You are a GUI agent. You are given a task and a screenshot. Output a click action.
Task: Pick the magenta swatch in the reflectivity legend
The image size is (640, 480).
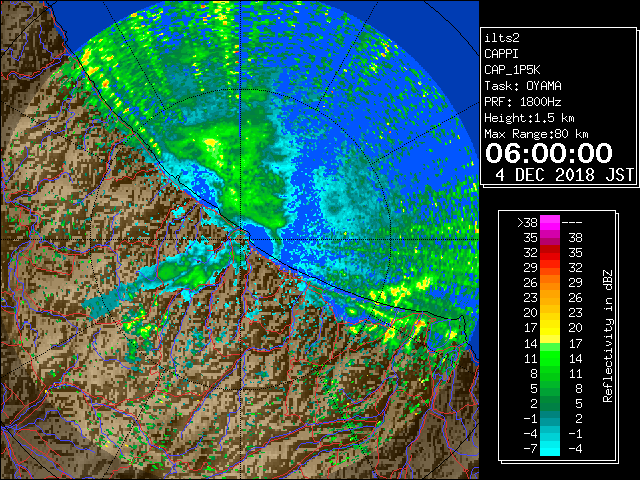550,222
